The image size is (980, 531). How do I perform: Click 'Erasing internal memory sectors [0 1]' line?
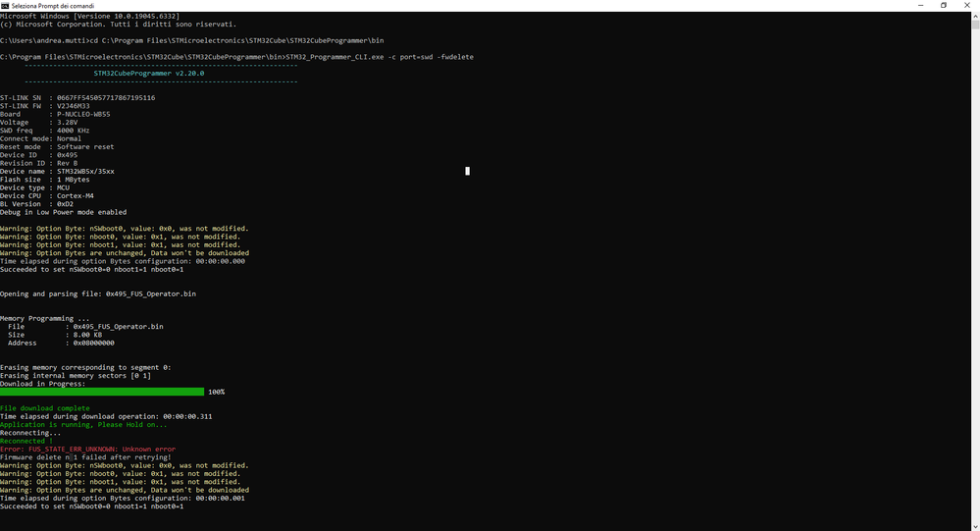tap(76, 375)
